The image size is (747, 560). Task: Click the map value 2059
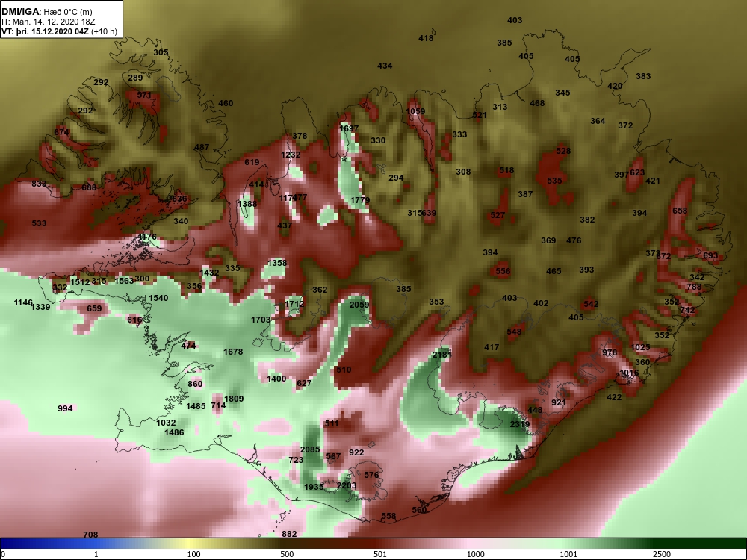(x=359, y=305)
